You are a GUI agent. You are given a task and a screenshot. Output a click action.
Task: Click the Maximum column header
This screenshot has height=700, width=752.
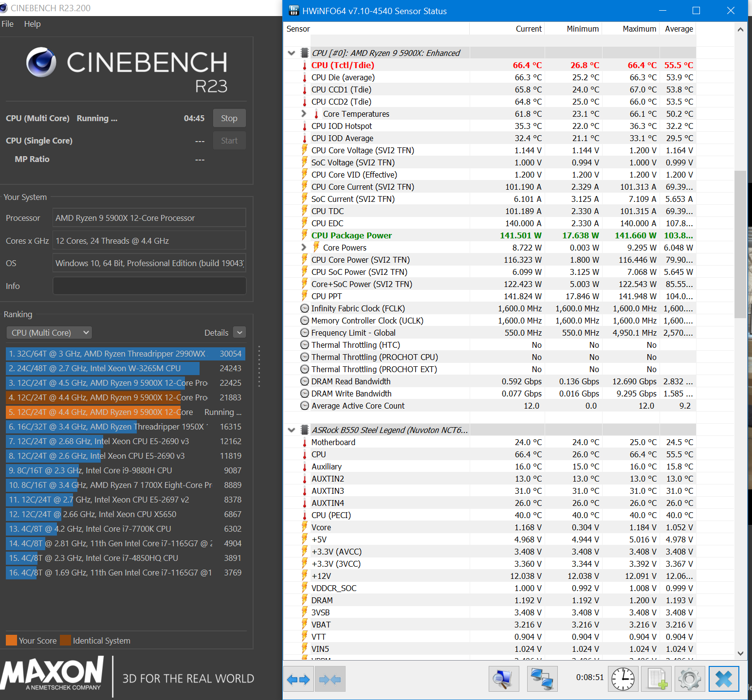[x=631, y=29]
